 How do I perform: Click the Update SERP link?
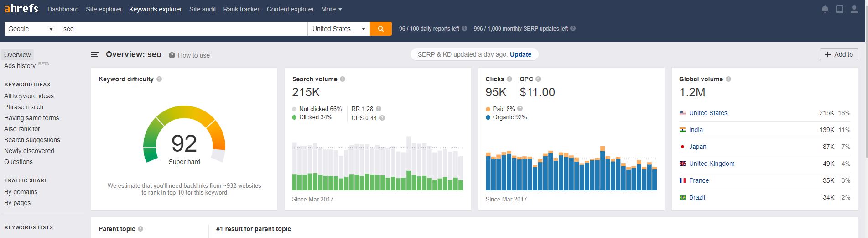click(x=520, y=54)
